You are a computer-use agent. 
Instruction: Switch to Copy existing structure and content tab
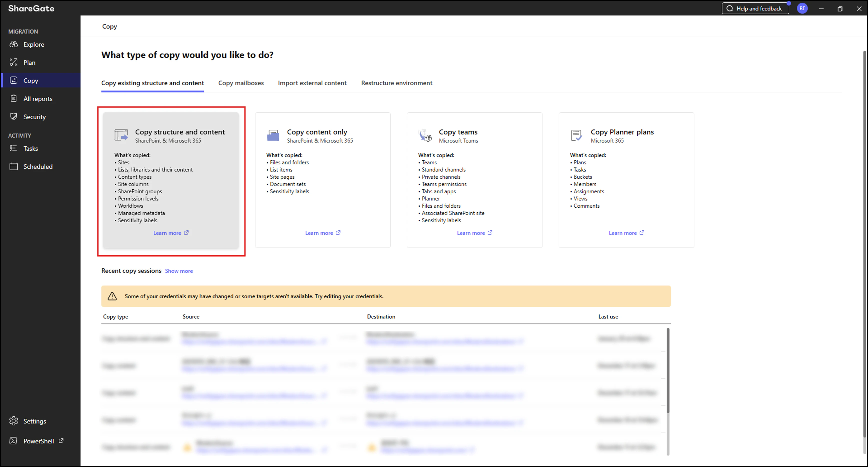(x=153, y=83)
